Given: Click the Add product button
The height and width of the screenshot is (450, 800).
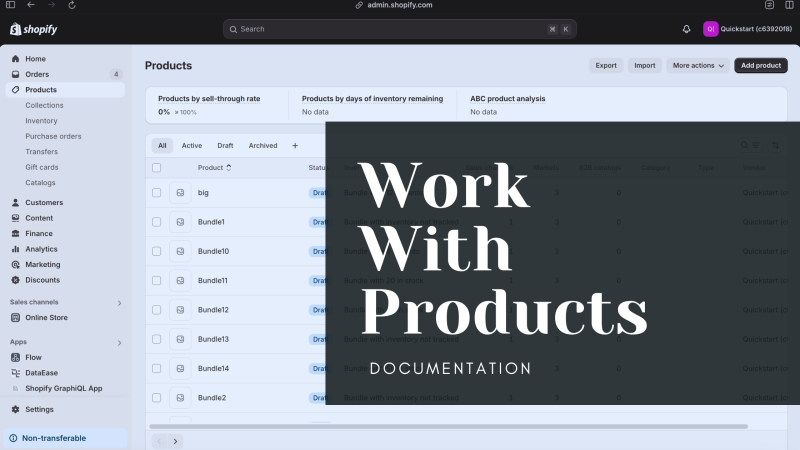Looking at the screenshot, I should tap(761, 65).
